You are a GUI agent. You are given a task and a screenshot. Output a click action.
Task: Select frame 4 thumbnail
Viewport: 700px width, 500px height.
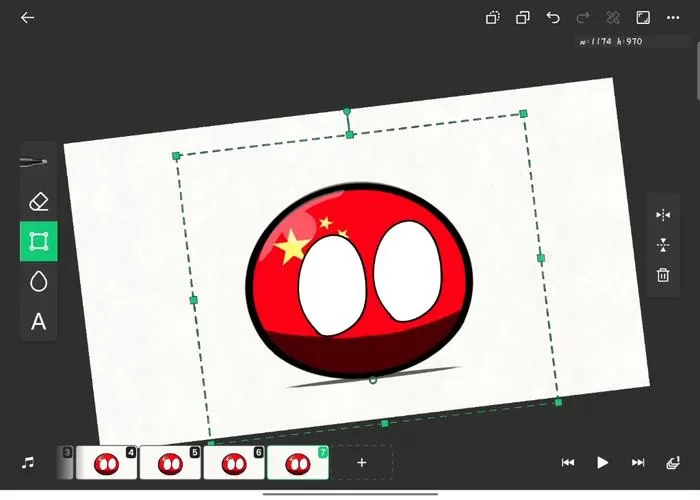coord(106,462)
